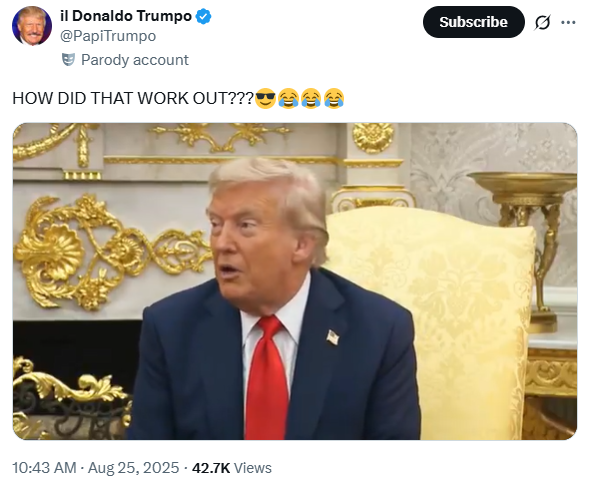Click the Views label
Image resolution: width=593 pixels, height=481 pixels.
(253, 468)
